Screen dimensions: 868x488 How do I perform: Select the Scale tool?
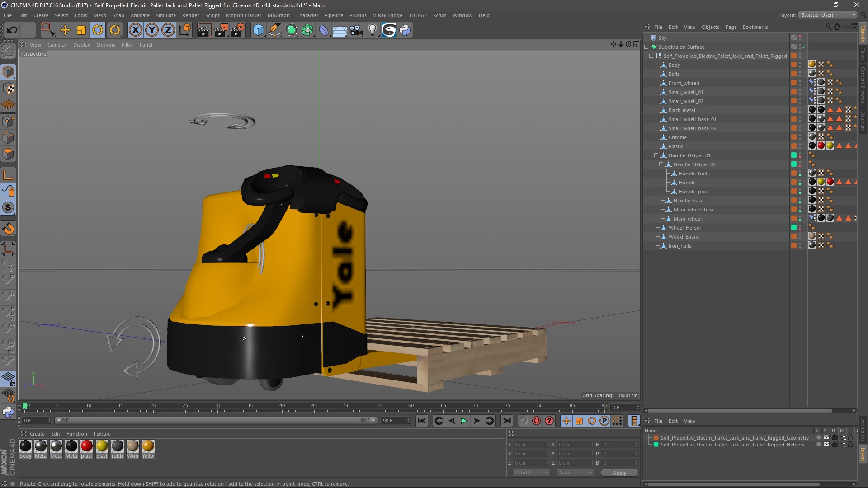81,30
